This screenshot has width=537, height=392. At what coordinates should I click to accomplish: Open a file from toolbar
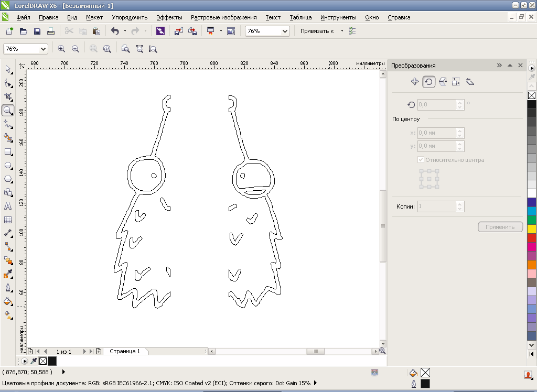(x=23, y=31)
